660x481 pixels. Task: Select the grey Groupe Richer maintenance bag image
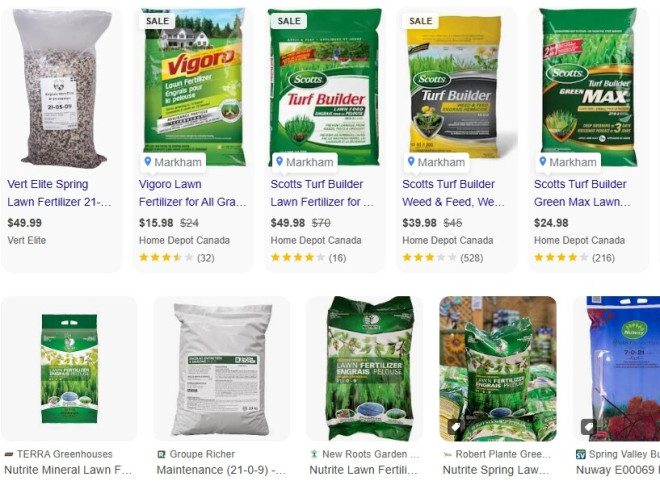click(222, 370)
